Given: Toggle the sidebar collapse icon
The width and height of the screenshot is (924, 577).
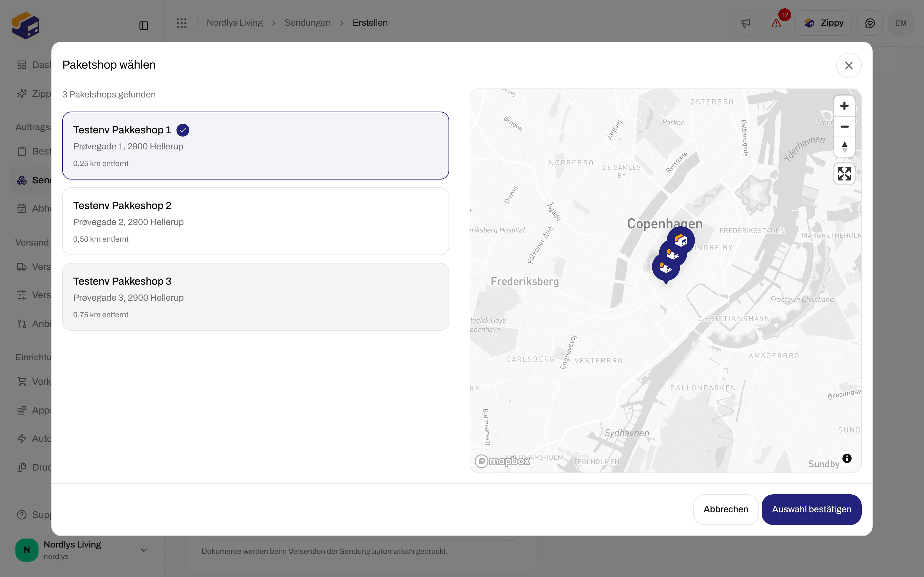Looking at the screenshot, I should coord(143,26).
